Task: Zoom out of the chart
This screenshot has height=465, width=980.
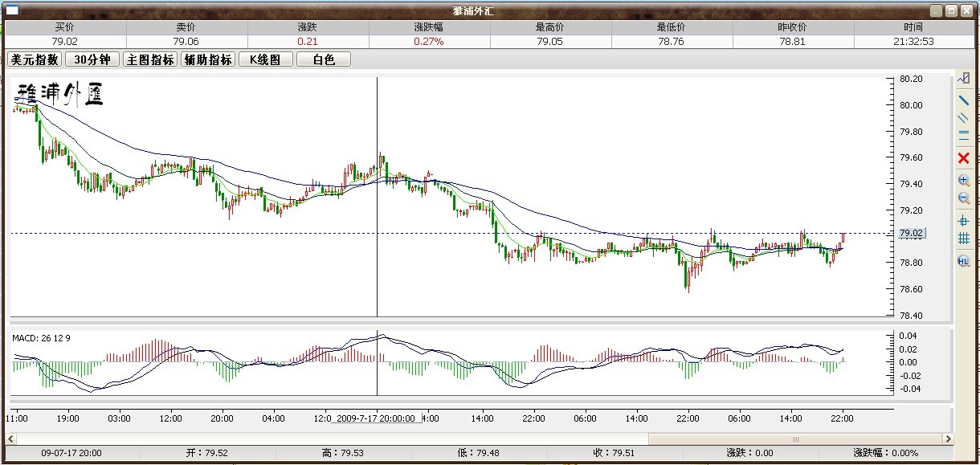Action: pos(964,198)
